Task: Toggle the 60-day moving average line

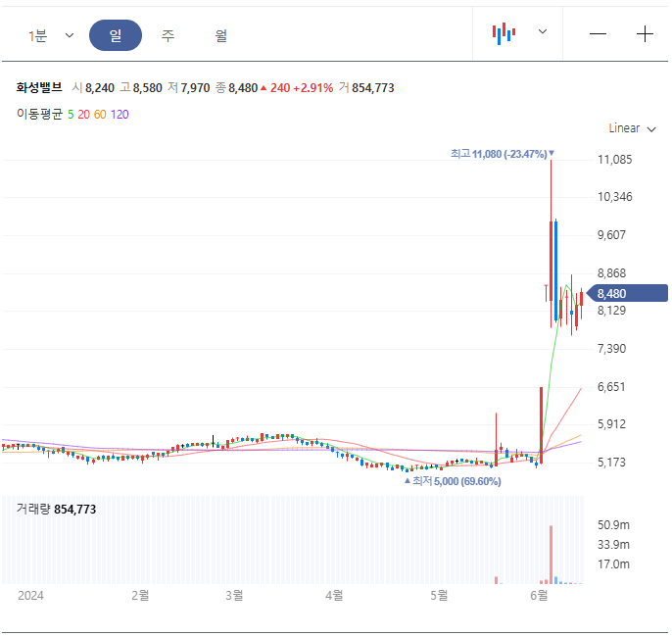Action: (x=100, y=115)
